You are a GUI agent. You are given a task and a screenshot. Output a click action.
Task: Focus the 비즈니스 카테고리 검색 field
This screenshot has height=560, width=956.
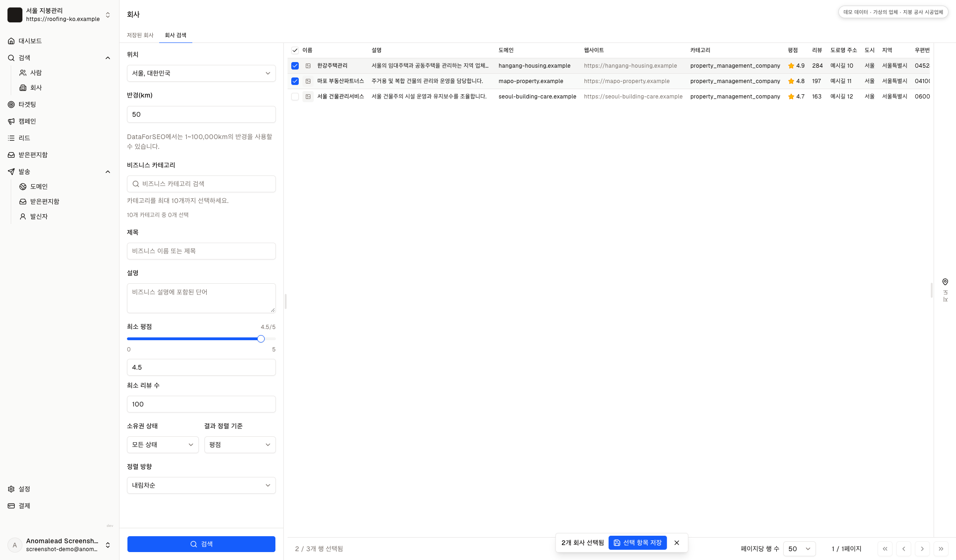201,184
